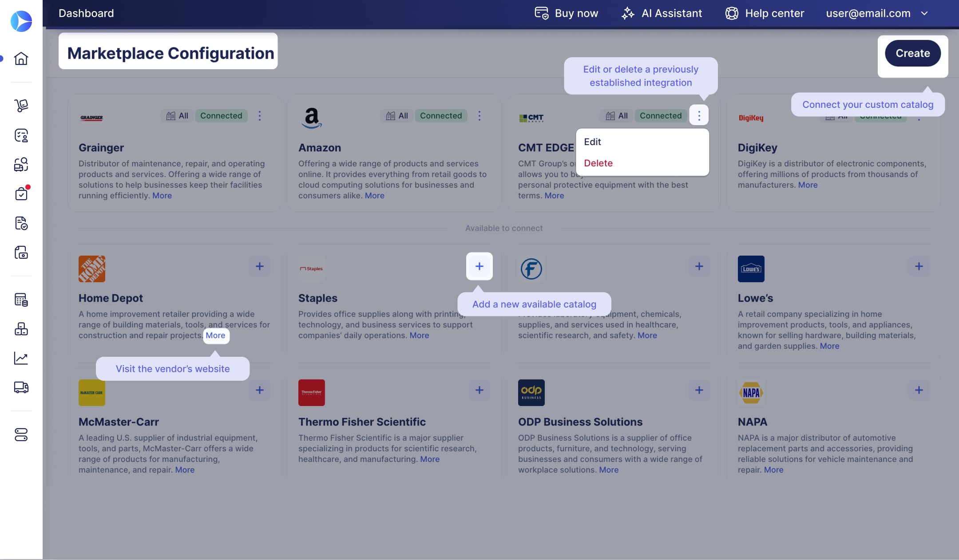This screenshot has height=560, width=959.
Task: Open the Grainger three-dot options menu
Action: [x=260, y=116]
